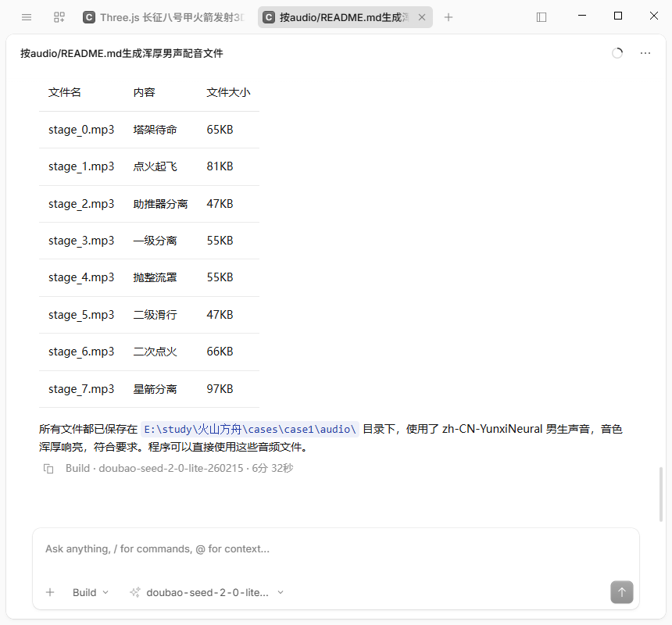This screenshot has width=672, height=625.
Task: Send the message with the arrow button
Action: click(x=622, y=592)
